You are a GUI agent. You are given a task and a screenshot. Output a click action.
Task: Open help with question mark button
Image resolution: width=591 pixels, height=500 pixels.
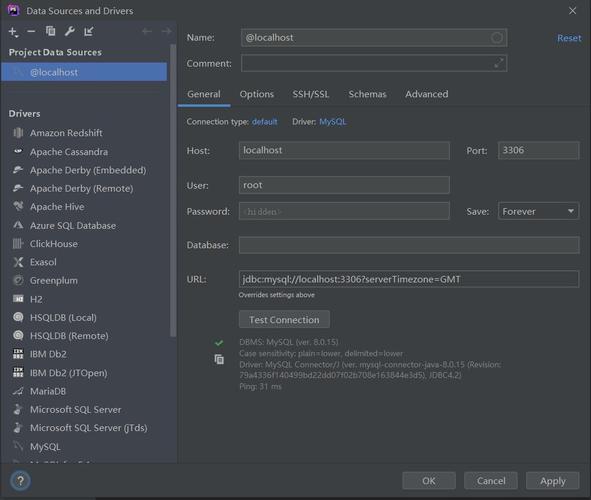20,480
